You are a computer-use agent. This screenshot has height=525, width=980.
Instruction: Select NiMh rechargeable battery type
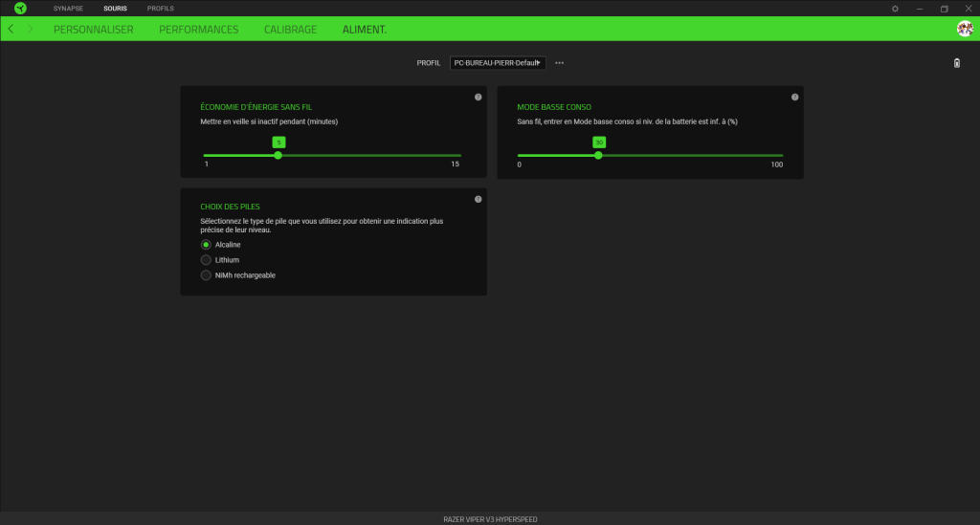click(206, 275)
